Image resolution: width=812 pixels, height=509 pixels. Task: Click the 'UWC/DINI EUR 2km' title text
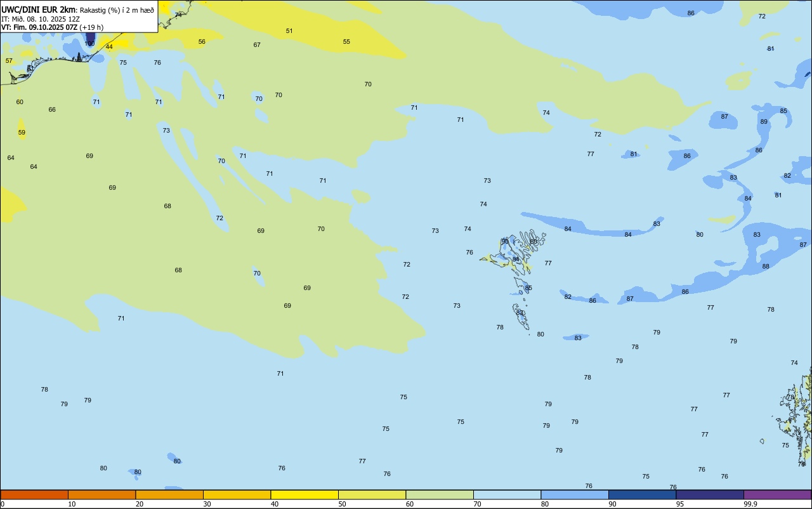39,10
